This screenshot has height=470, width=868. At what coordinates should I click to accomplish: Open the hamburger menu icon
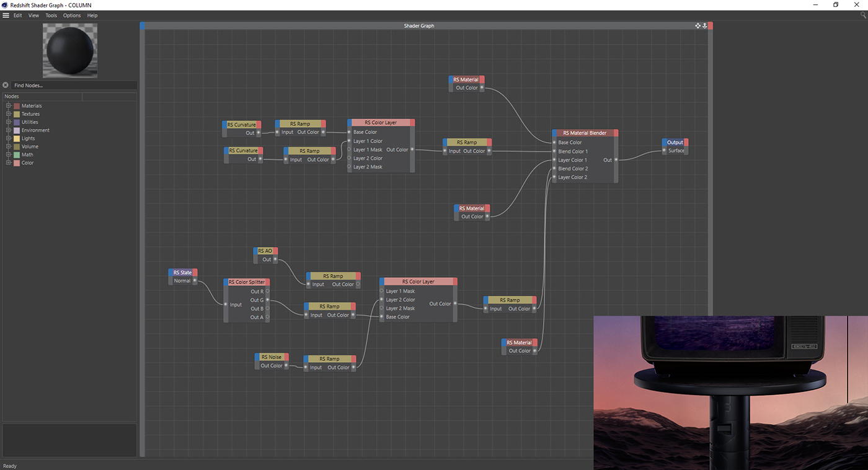pyautogui.click(x=6, y=16)
